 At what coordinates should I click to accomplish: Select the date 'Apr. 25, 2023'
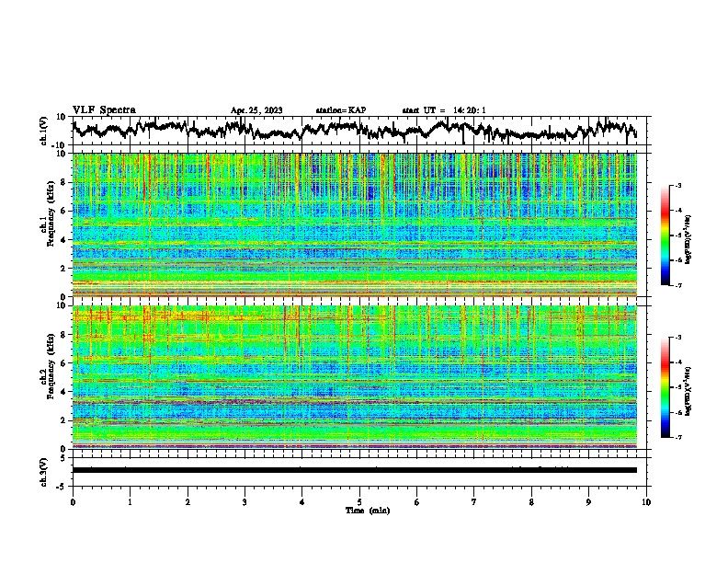[x=256, y=110]
